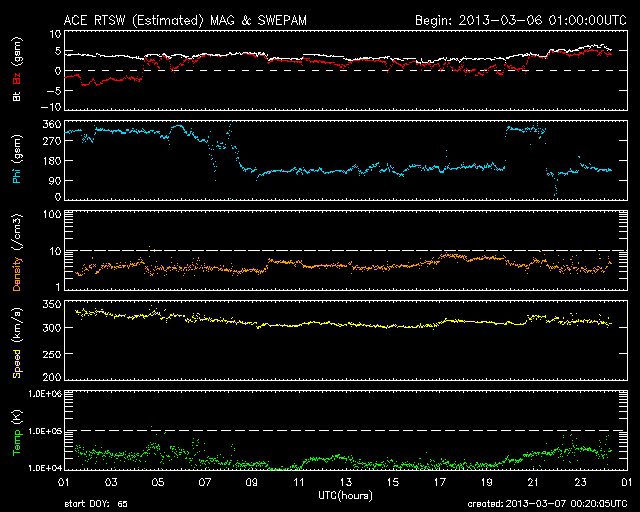Click the '-10' tick label on Bt Bz axis
This screenshot has width=640, height=512.
51,107
